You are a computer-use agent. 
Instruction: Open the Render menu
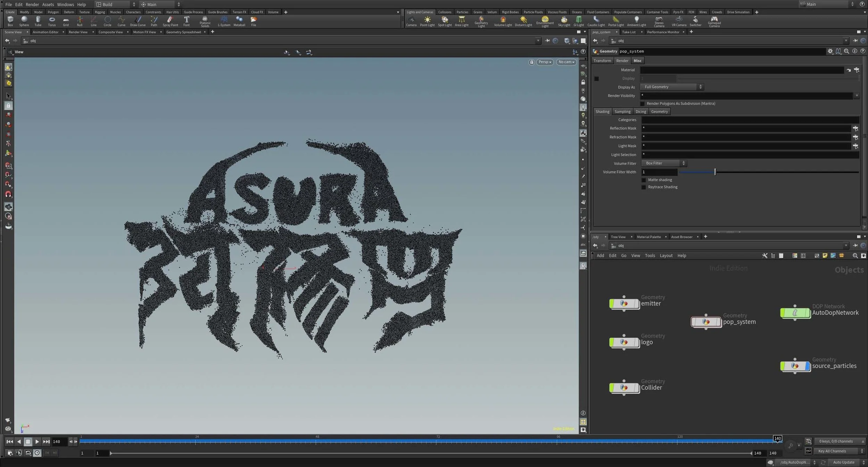(32, 5)
